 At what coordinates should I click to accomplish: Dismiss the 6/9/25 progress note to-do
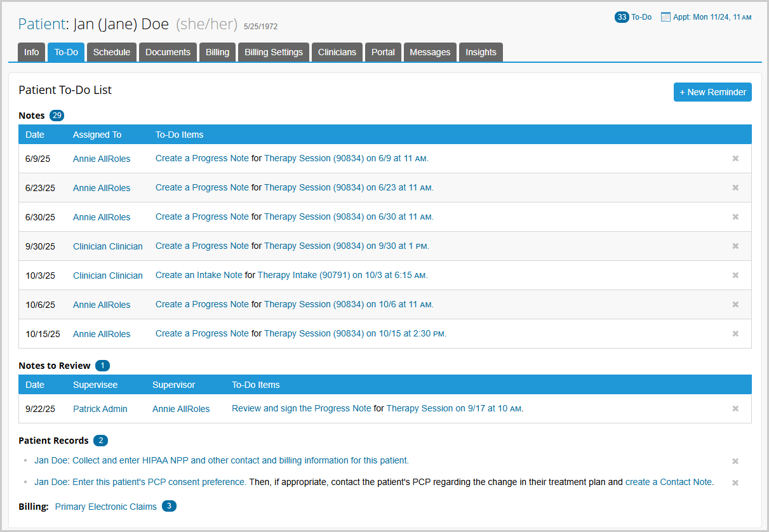pos(735,159)
